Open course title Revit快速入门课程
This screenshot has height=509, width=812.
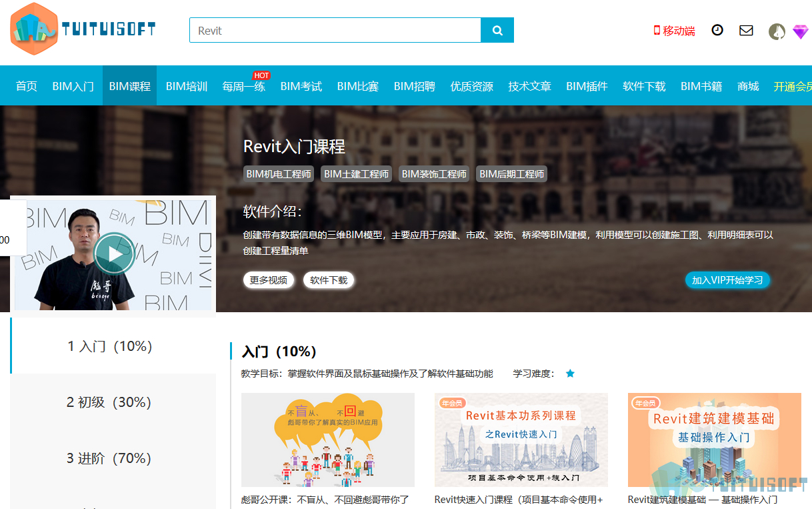519,500
